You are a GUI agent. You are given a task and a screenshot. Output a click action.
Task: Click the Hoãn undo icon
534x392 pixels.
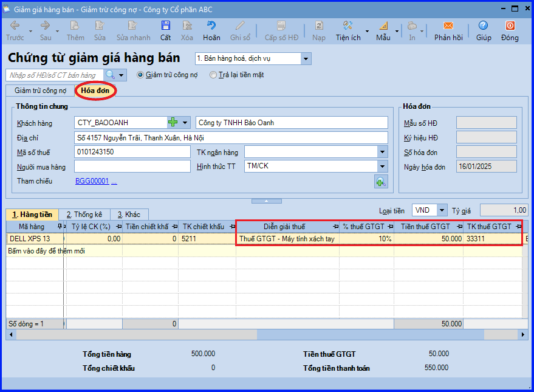click(x=211, y=26)
